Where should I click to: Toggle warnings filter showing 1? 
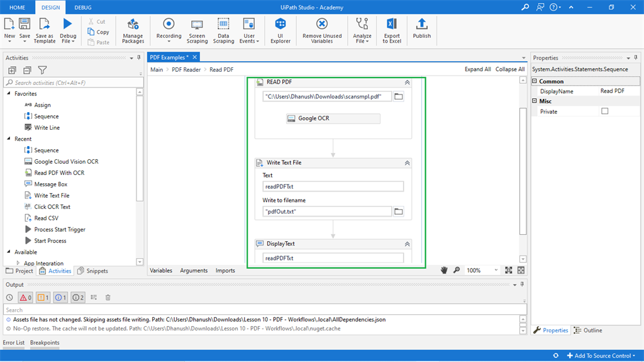point(43,297)
